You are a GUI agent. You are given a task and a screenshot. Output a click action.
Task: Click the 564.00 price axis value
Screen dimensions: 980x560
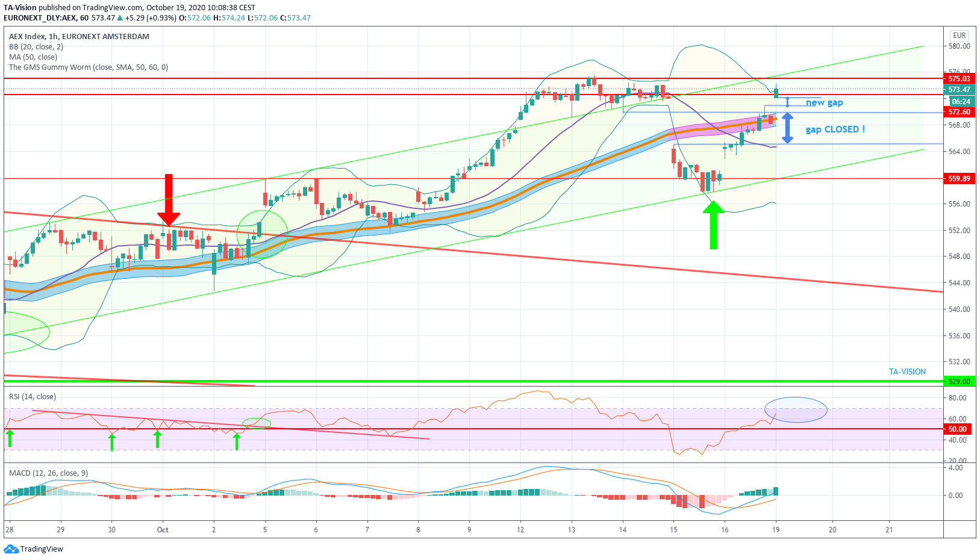click(x=959, y=151)
